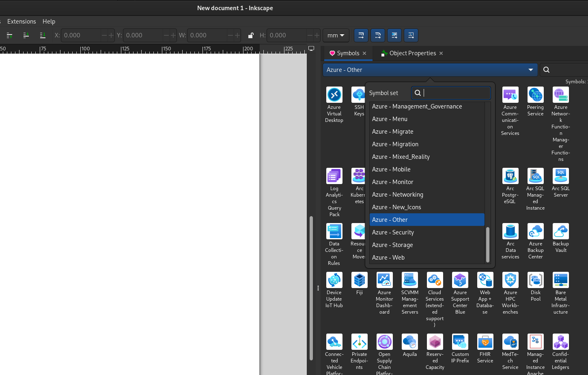This screenshot has width=588, height=375.
Task: Increase the H value with plus button
Action: tap(317, 35)
